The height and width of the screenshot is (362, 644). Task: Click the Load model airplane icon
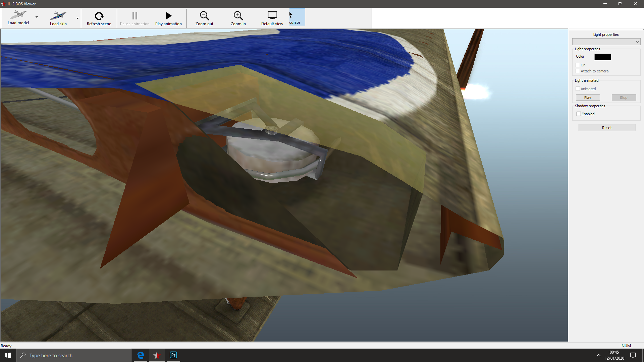18,15
